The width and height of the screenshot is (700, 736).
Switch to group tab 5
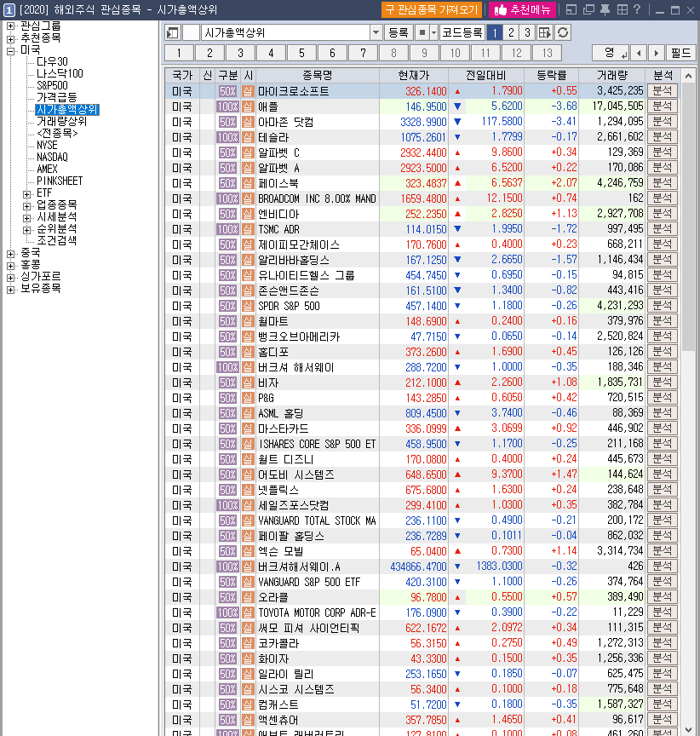[301, 53]
